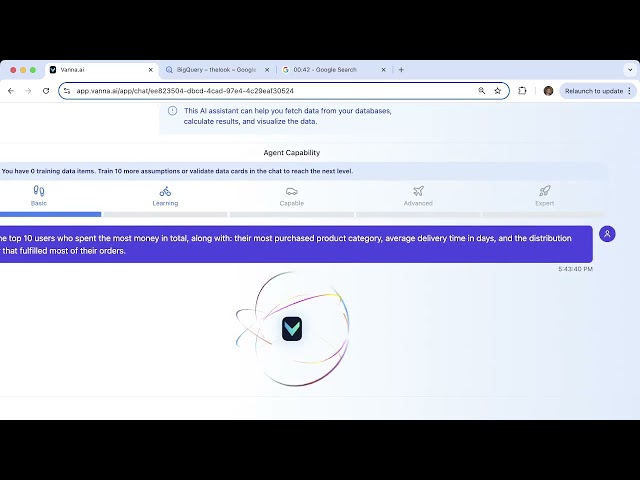Close the BigQuery tab

tap(267, 70)
